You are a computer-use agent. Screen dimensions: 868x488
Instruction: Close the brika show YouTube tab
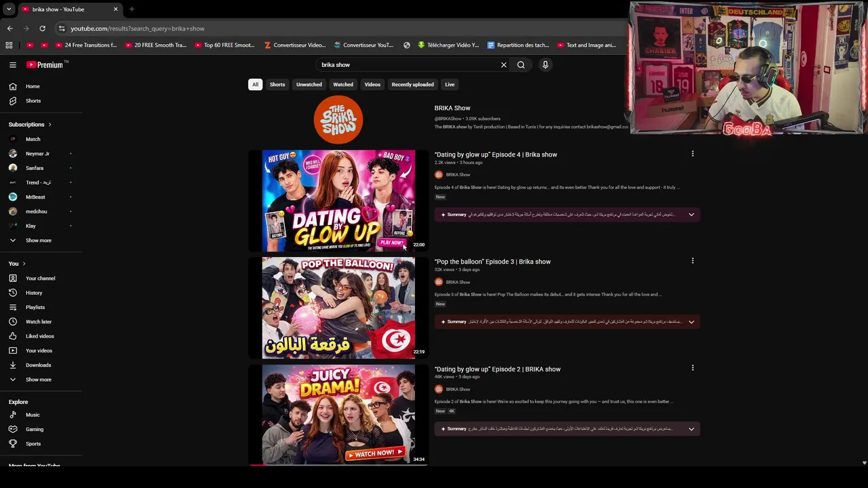[115, 9]
